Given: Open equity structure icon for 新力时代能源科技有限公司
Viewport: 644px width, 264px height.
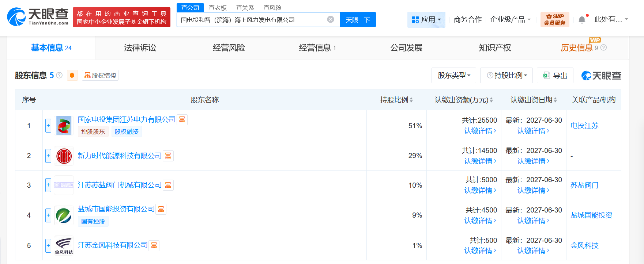Looking at the screenshot, I should pos(168,156).
